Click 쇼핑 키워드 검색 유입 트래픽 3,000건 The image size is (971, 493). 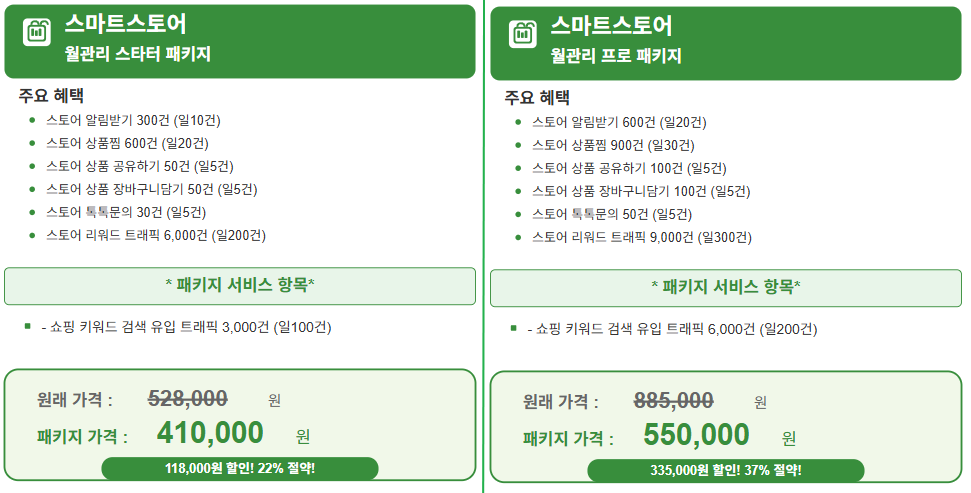coord(186,327)
